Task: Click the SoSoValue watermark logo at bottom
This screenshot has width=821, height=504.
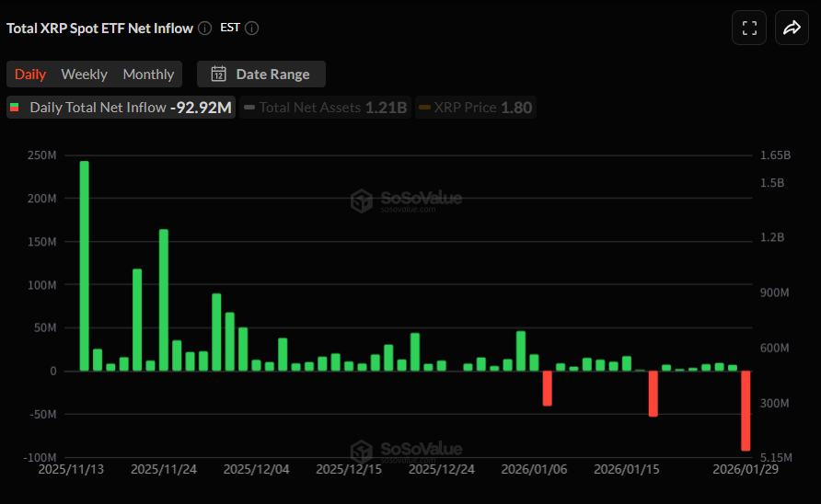Action: coord(363,451)
